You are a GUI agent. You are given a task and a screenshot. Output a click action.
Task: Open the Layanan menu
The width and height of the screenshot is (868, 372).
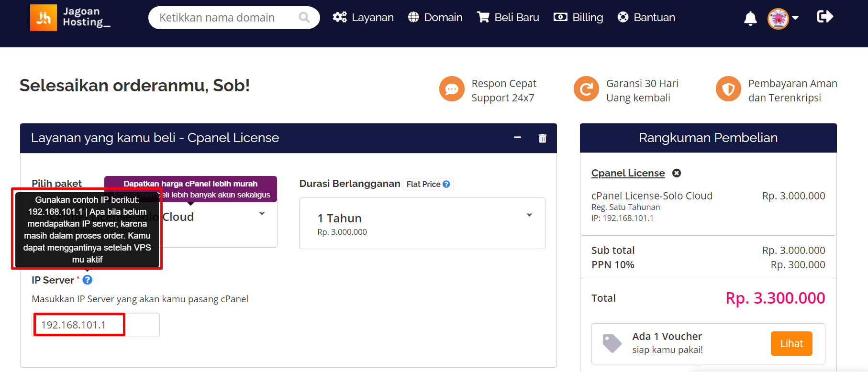tap(363, 18)
